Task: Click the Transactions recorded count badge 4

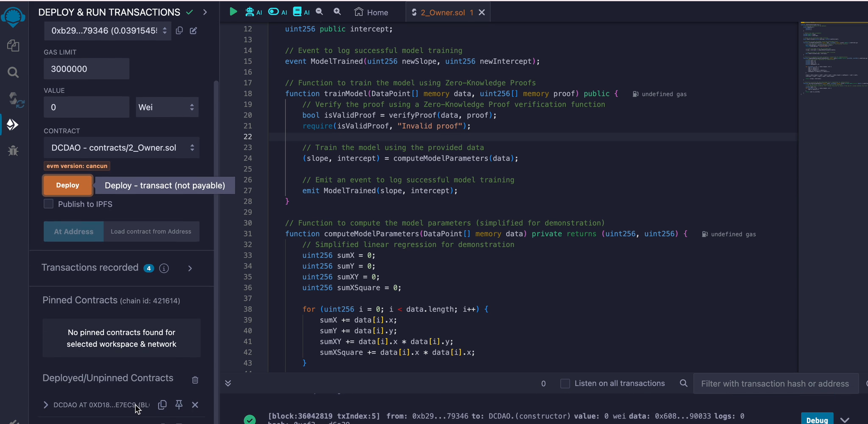Action: coord(149,268)
